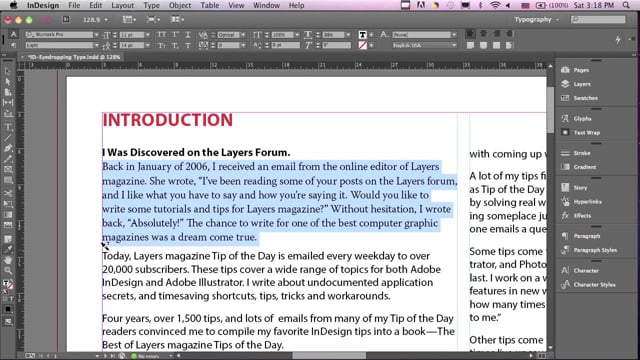
Task: Open the Type menu
Action: click(151, 5)
